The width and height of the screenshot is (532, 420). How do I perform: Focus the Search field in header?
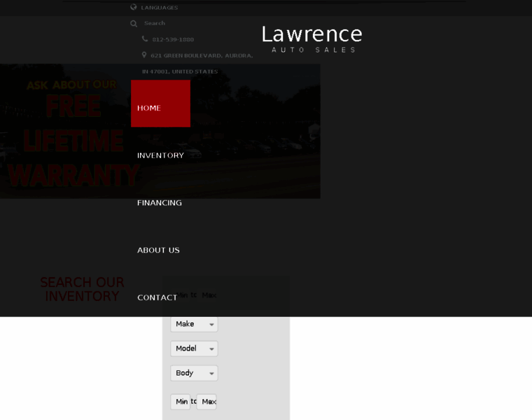pos(155,23)
